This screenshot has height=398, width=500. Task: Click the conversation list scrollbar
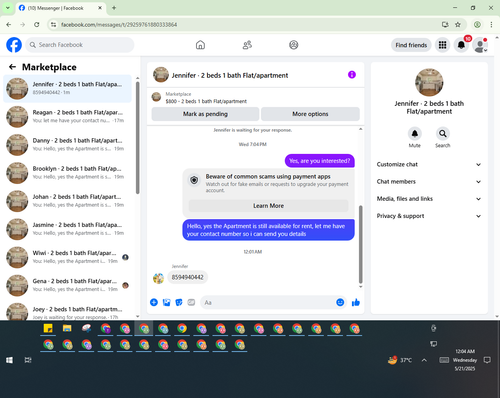click(x=138, y=137)
